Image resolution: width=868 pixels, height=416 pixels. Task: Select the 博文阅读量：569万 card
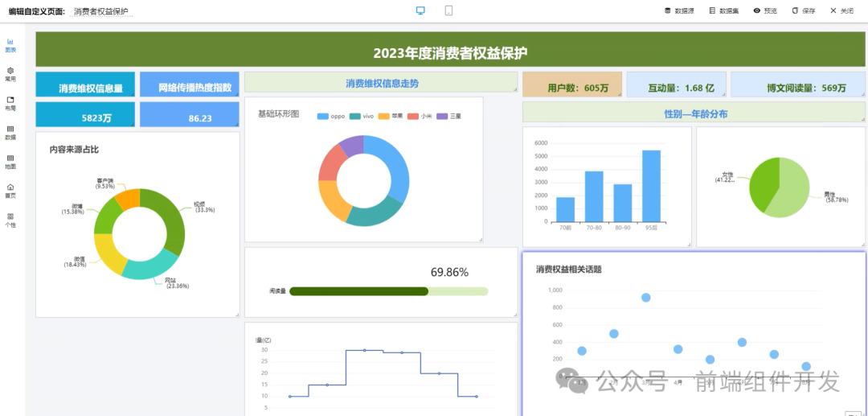pyautogui.click(x=798, y=84)
